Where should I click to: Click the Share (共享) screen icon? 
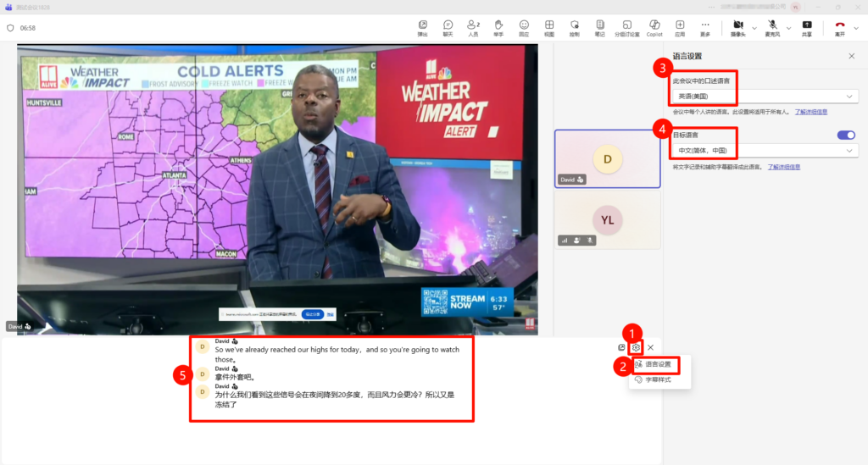[806, 27]
